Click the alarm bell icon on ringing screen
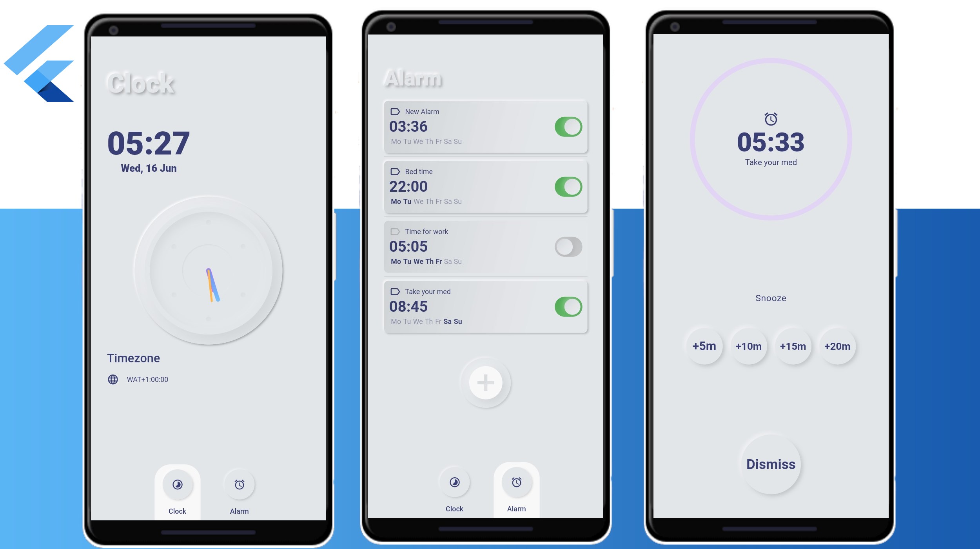The image size is (980, 549). click(771, 119)
